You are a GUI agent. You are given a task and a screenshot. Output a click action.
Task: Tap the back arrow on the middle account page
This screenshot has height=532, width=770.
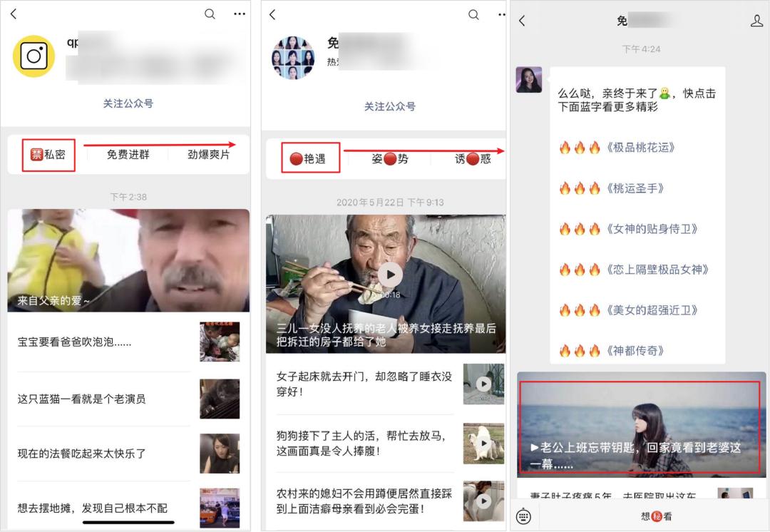pyautogui.click(x=272, y=14)
